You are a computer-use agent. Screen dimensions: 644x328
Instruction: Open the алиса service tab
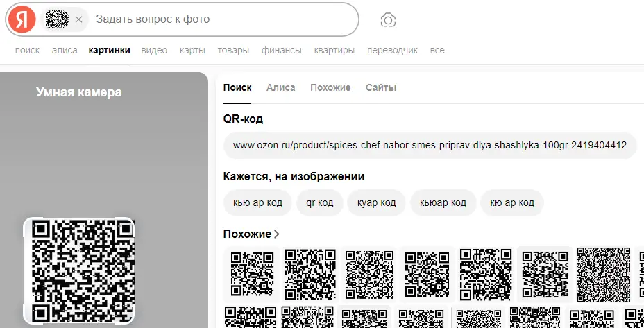click(65, 50)
